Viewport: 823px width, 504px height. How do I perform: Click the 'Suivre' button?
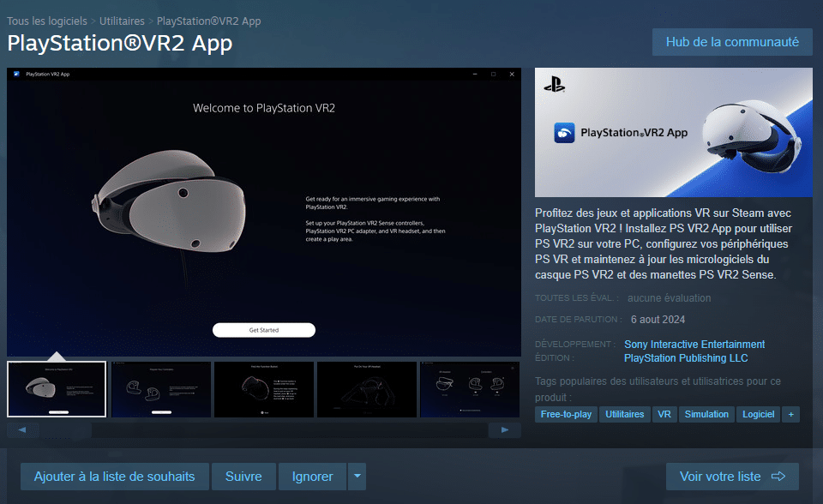coord(243,477)
